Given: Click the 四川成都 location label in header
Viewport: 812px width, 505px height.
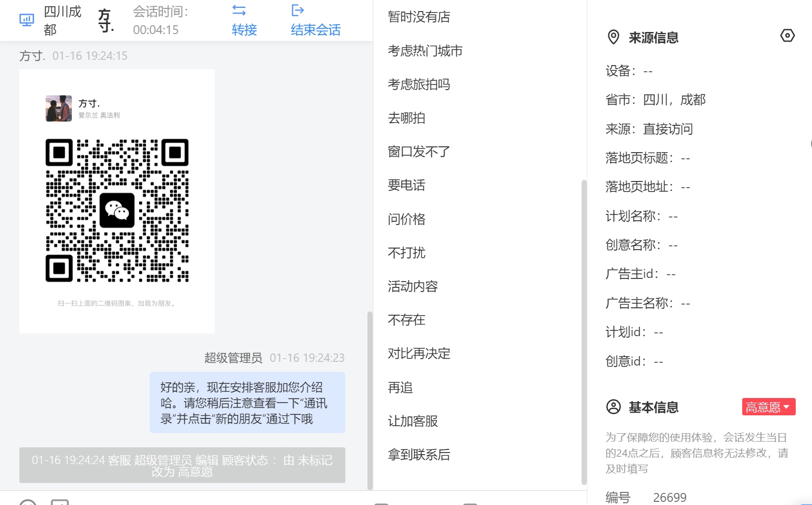Looking at the screenshot, I should [62, 20].
